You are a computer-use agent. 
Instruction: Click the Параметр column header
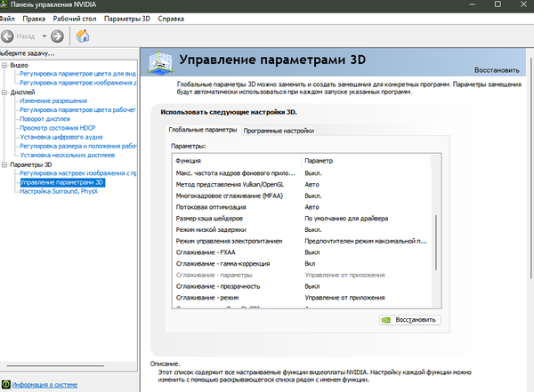(x=366, y=161)
